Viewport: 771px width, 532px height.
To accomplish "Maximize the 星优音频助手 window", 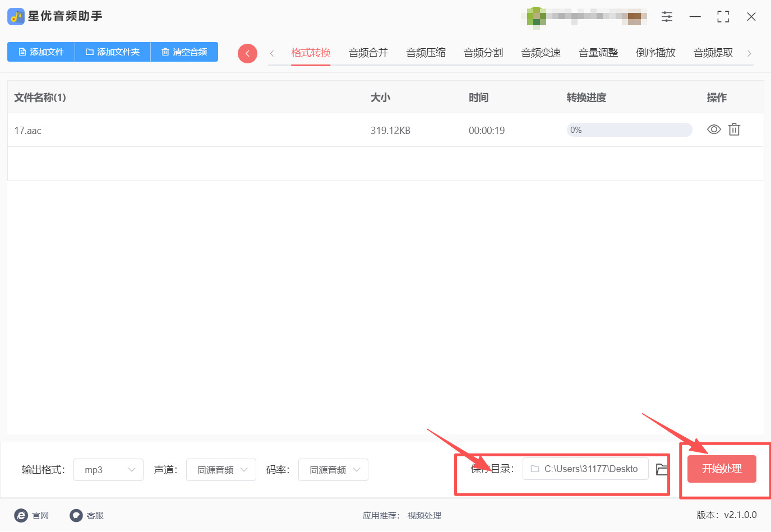I will pyautogui.click(x=723, y=17).
